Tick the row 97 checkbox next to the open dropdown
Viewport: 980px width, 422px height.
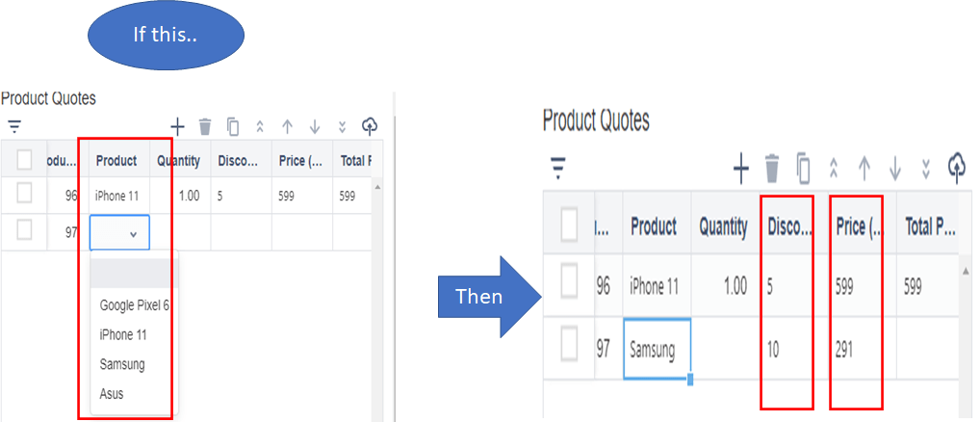point(25,230)
